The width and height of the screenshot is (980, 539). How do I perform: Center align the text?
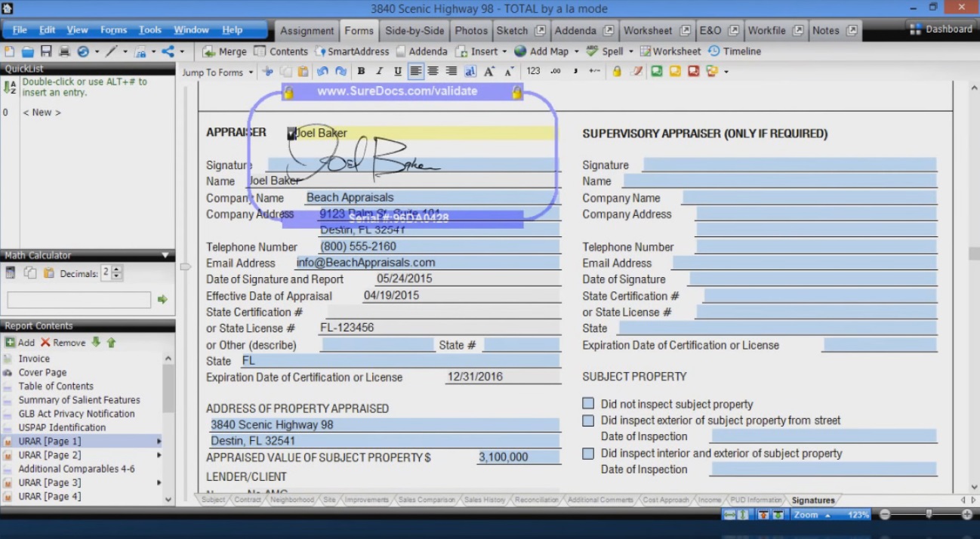(433, 72)
